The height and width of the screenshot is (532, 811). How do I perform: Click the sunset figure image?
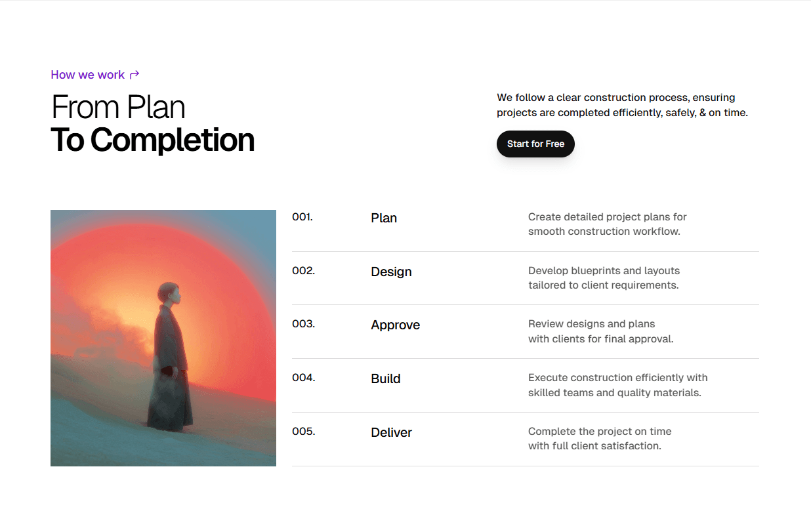pyautogui.click(x=163, y=337)
